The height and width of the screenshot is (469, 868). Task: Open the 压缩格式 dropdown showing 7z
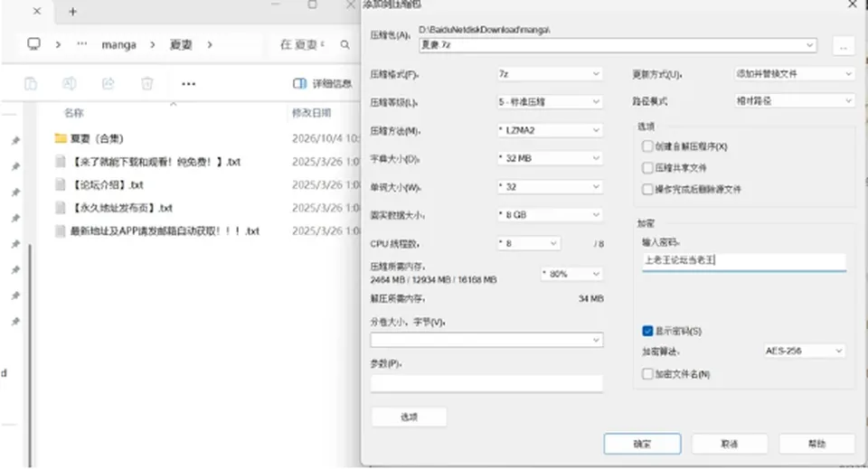[x=549, y=73]
